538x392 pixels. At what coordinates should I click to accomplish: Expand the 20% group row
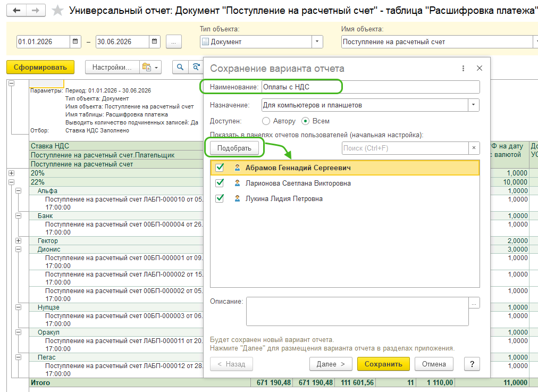click(11, 173)
